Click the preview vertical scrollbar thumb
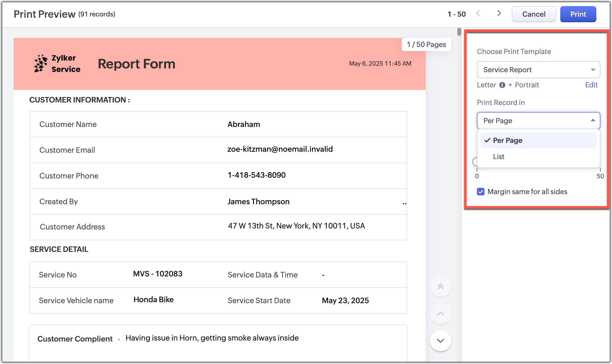Image resolution: width=612 pixels, height=364 pixels. point(459,32)
